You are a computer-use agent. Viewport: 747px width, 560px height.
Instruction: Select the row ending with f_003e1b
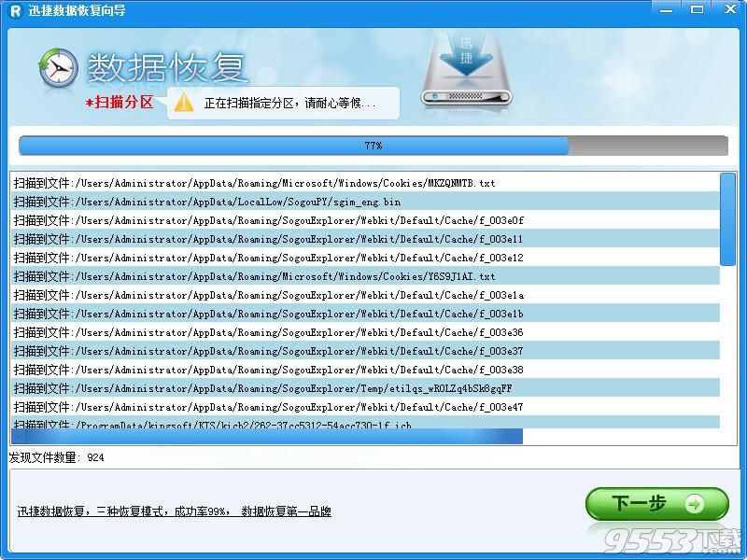pyautogui.click(x=365, y=314)
